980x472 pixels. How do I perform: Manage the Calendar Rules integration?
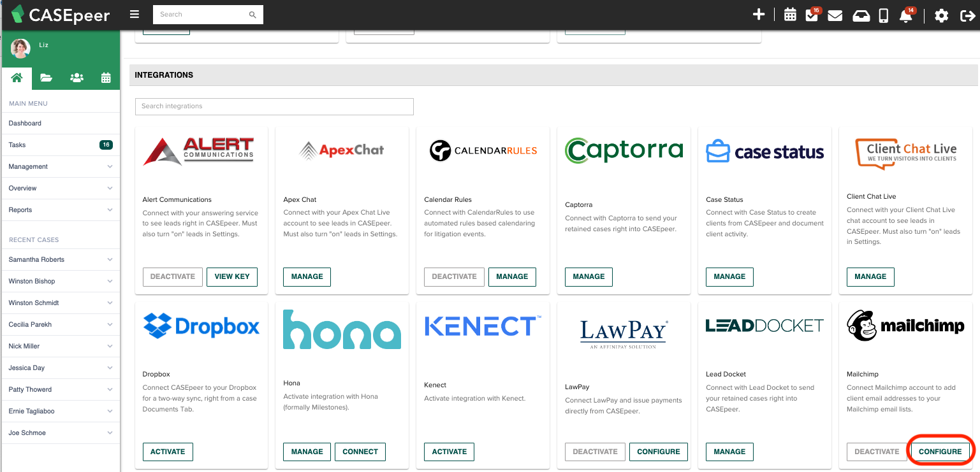tap(512, 277)
